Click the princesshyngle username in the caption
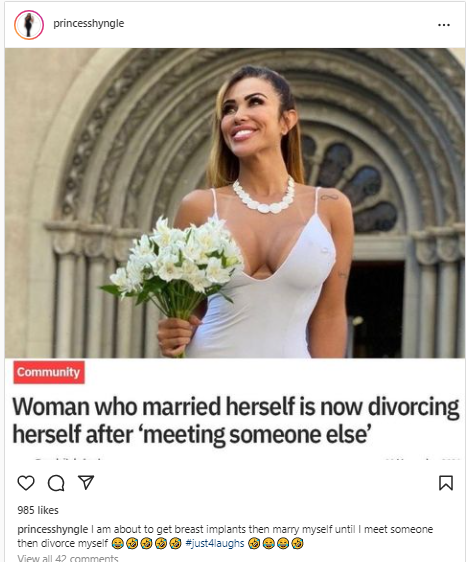 click(x=52, y=529)
